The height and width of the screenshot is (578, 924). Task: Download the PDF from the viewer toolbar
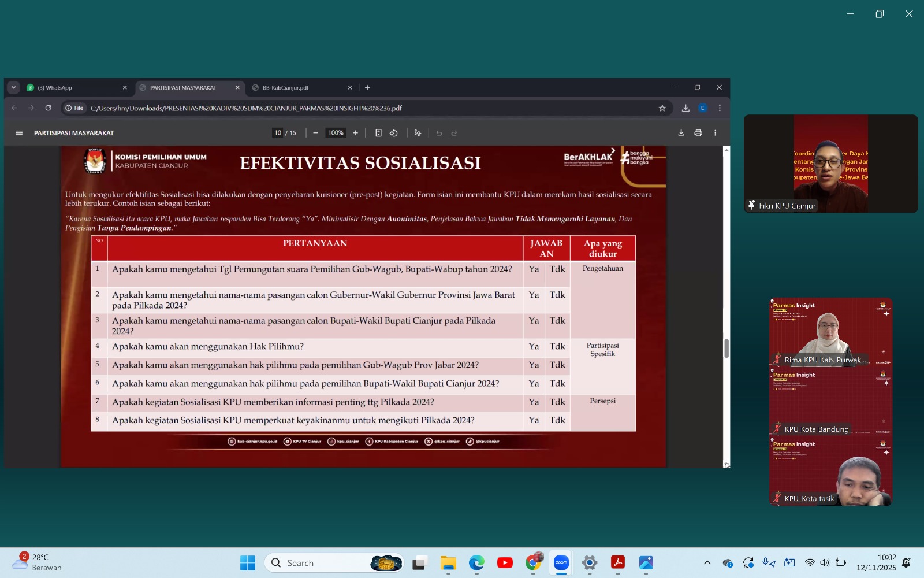[681, 133]
